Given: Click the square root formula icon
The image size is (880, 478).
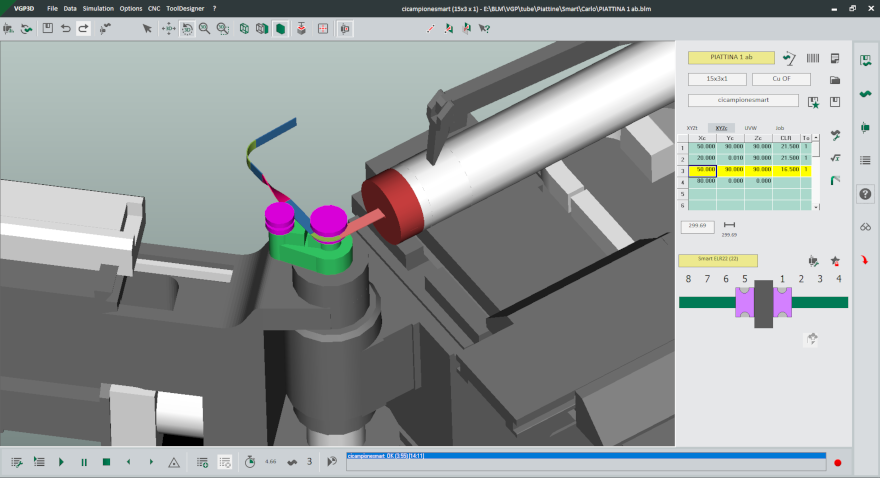Looking at the screenshot, I should (x=836, y=157).
